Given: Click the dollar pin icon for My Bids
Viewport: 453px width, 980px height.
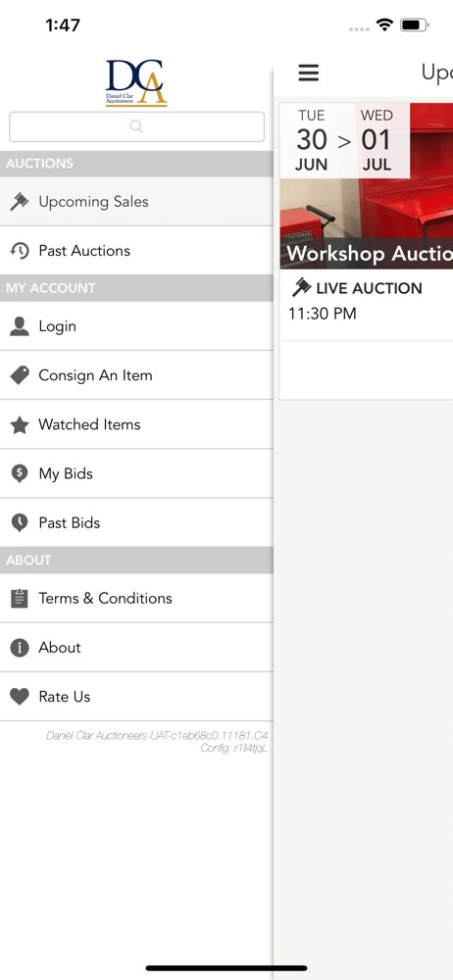Looking at the screenshot, I should coord(20,473).
